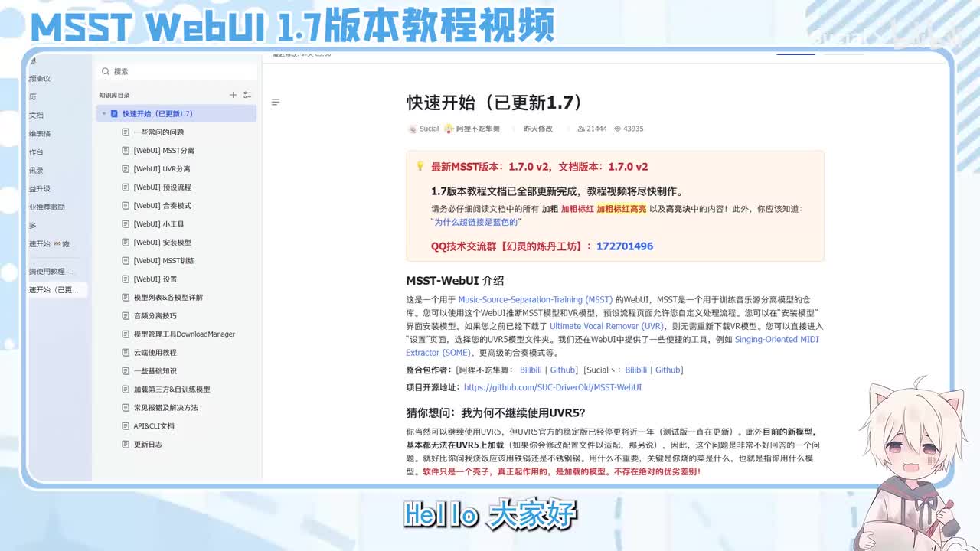Toggle the outline icon left of title

point(276,102)
